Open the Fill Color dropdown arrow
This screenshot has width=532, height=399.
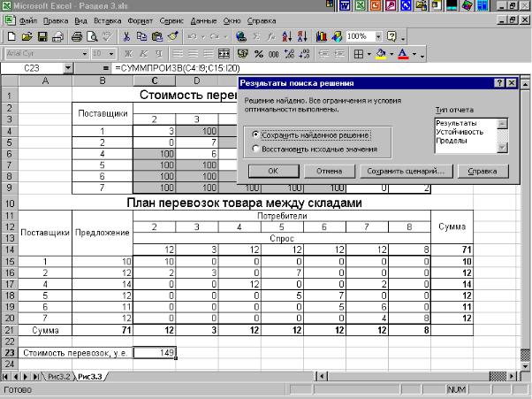[x=391, y=54]
